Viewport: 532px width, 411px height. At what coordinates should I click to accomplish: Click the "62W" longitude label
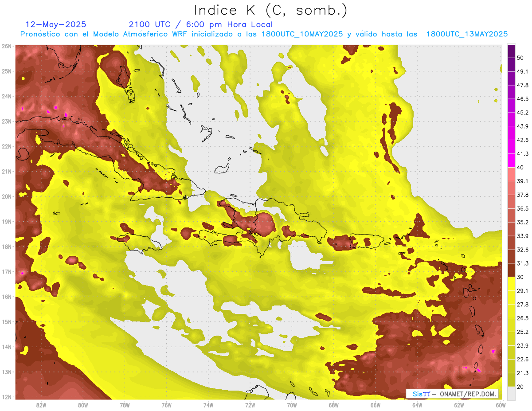coord(459,404)
